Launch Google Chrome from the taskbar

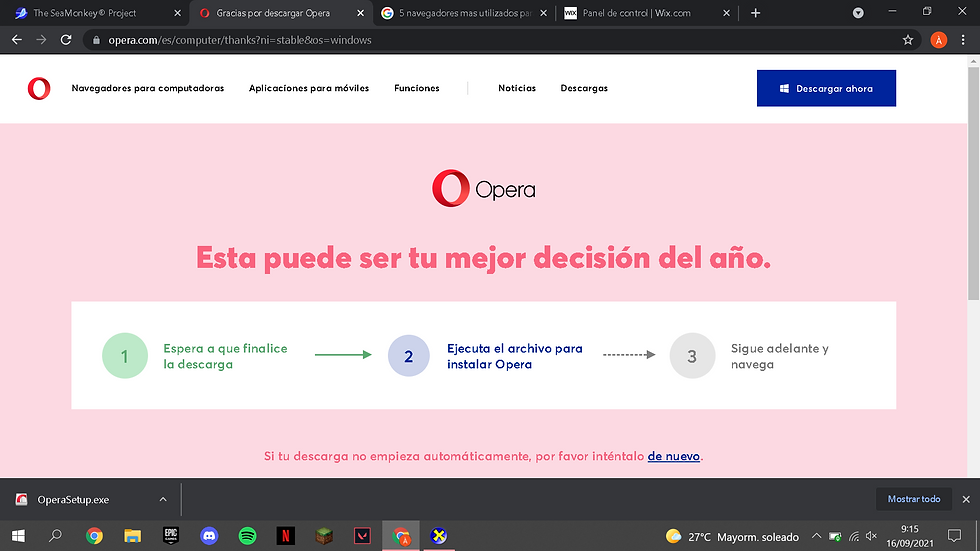point(94,536)
